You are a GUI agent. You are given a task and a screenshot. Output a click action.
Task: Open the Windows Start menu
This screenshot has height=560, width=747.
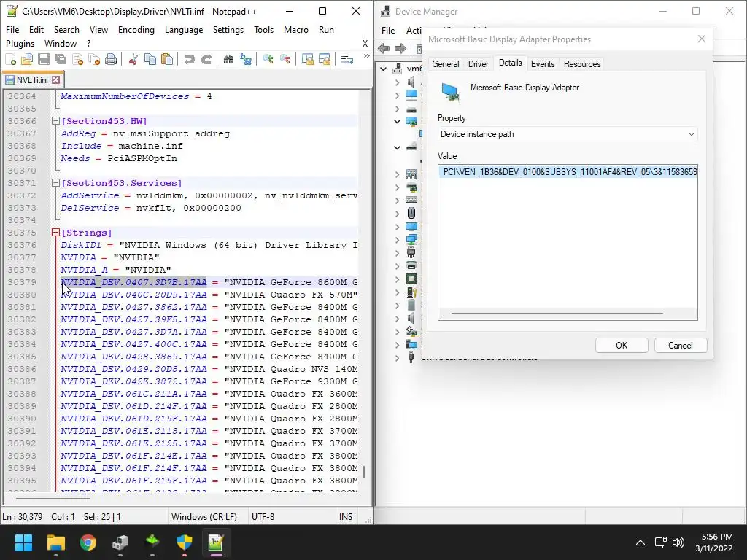(x=23, y=542)
